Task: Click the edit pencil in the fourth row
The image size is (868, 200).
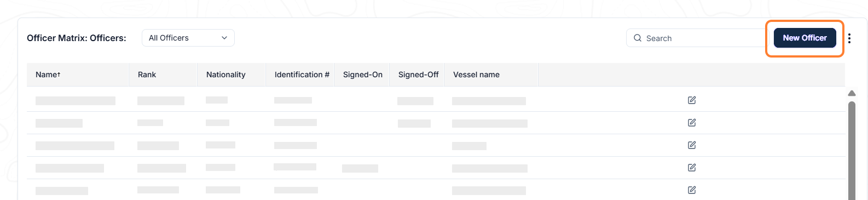Action: pyautogui.click(x=692, y=168)
